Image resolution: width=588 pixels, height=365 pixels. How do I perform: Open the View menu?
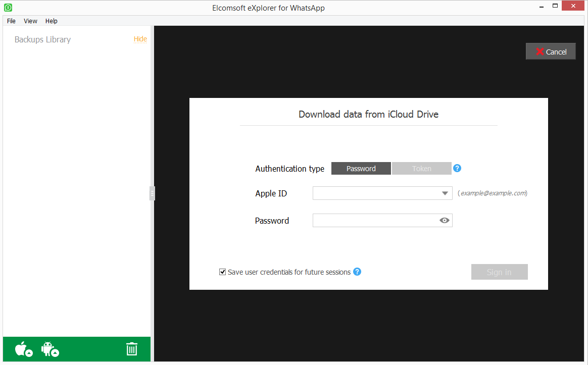pyautogui.click(x=30, y=21)
